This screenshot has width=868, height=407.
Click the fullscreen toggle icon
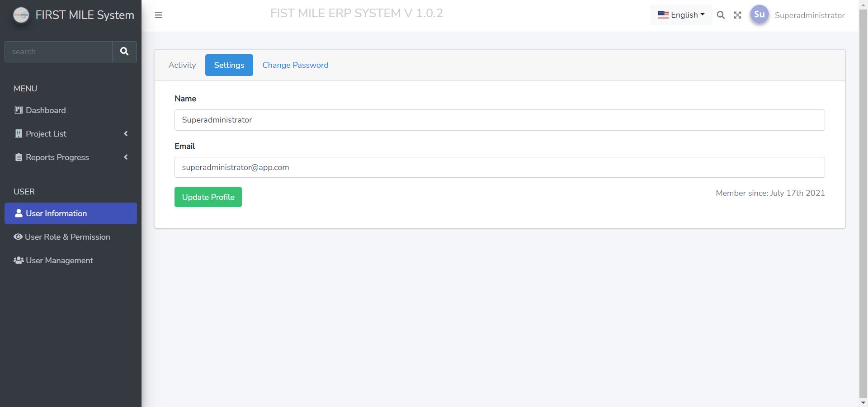(x=738, y=15)
